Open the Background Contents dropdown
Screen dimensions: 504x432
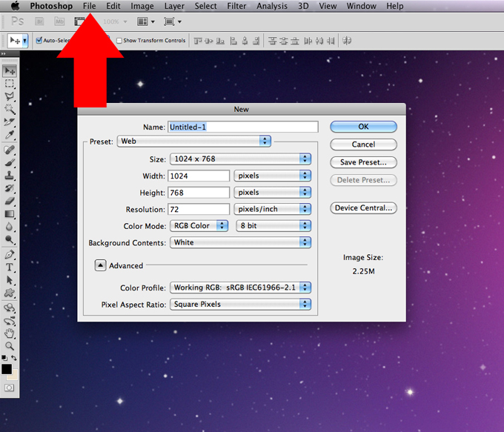(240, 242)
